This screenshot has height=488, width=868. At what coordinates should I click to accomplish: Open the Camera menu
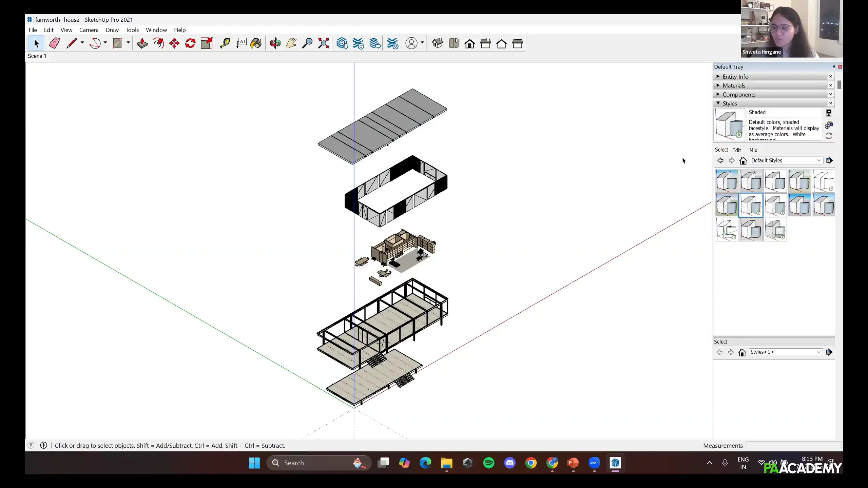point(89,30)
